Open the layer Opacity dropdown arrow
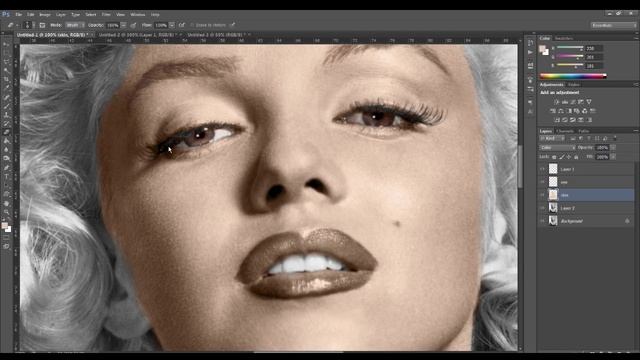Viewport: 640px width, 360px height. click(x=613, y=147)
